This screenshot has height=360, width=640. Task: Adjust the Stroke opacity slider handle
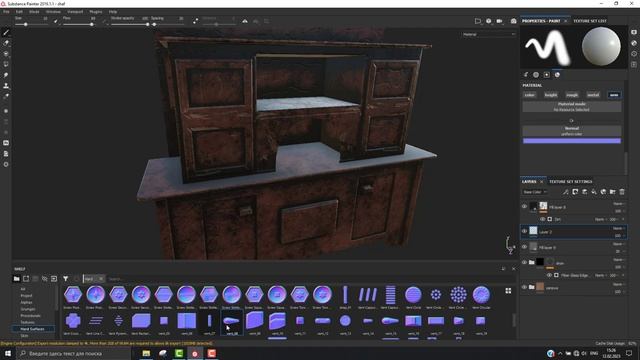tap(147, 24)
